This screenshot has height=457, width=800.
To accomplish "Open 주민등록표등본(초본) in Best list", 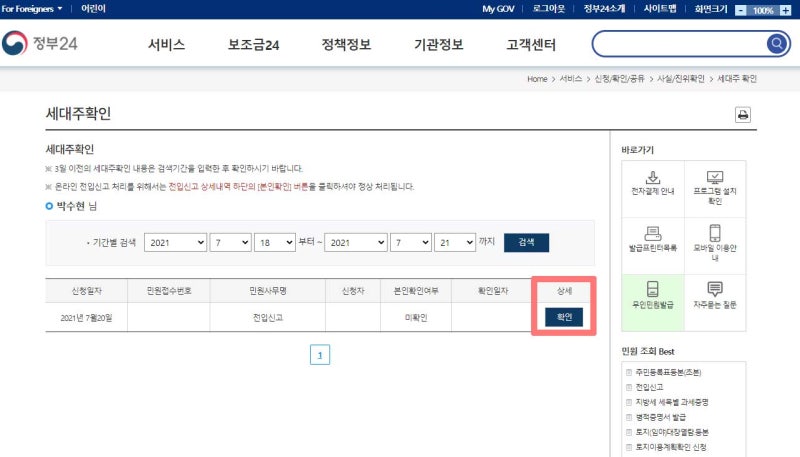I will coord(668,372).
